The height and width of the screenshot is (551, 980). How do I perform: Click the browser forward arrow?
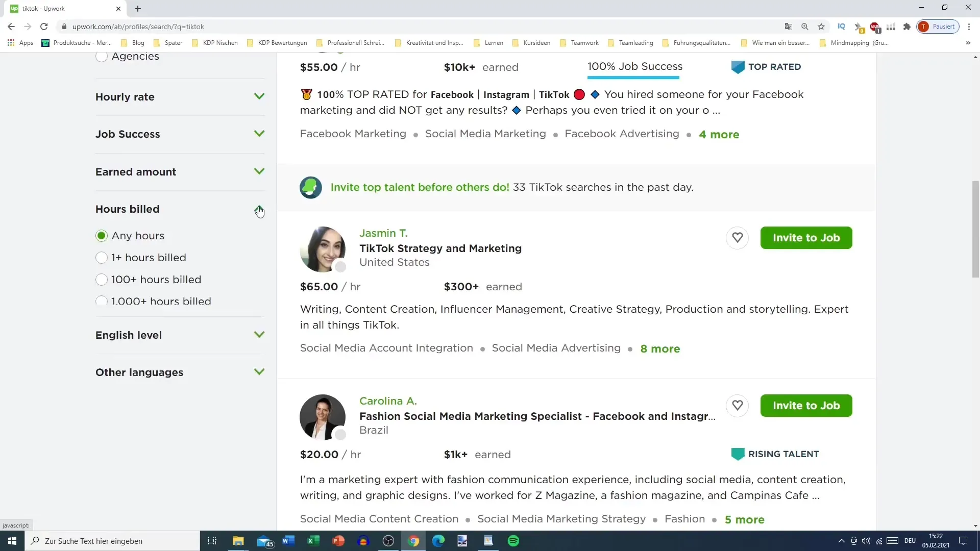pos(28,27)
